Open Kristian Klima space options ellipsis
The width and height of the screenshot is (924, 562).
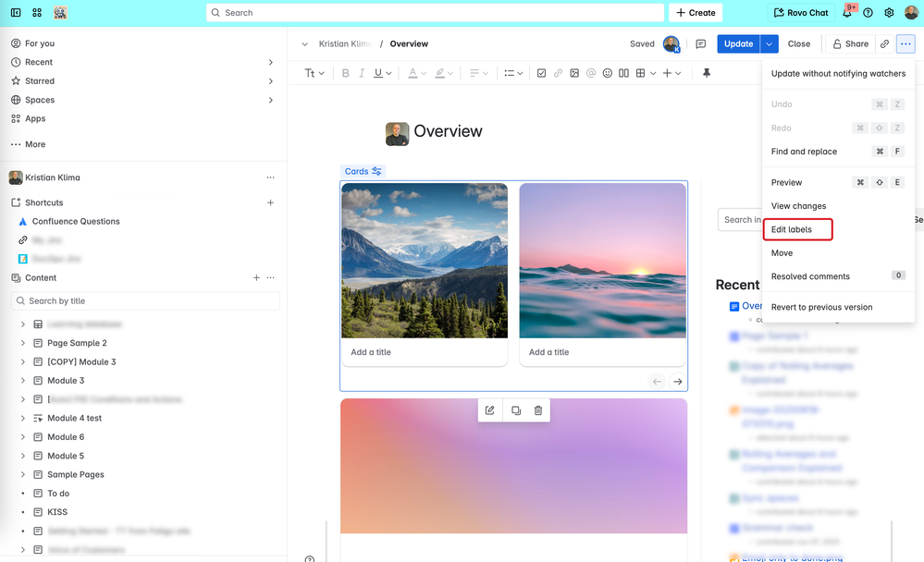(270, 177)
